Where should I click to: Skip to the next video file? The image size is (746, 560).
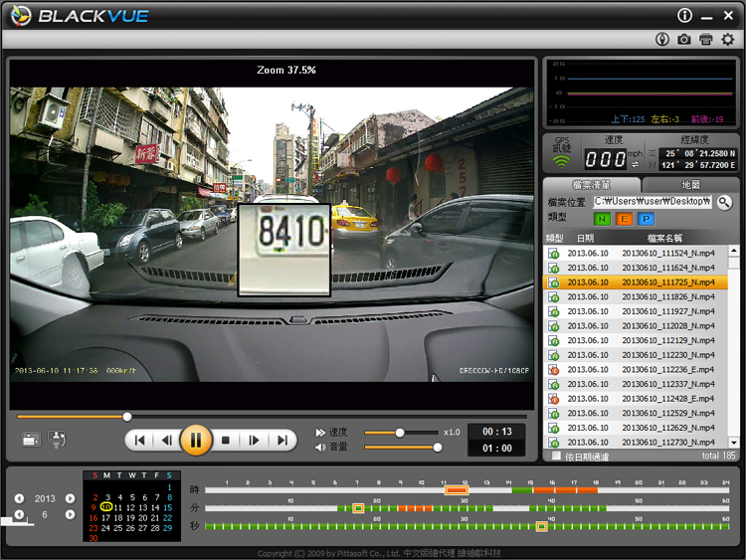[282, 440]
